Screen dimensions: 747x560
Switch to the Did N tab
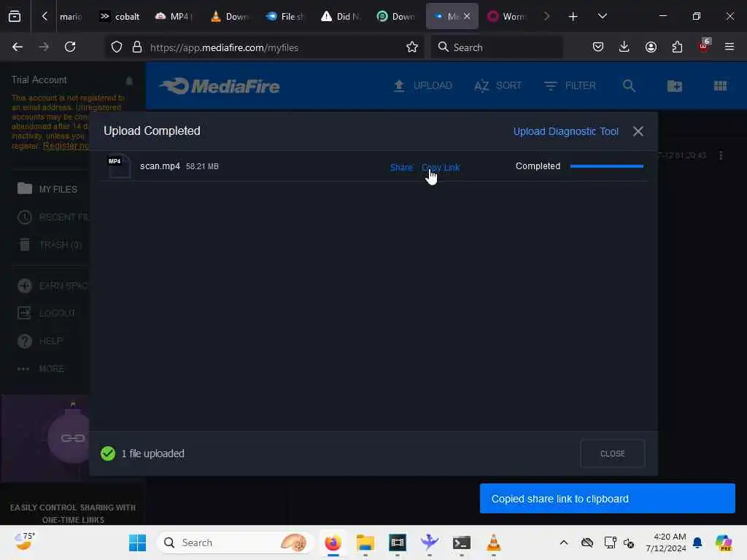pyautogui.click(x=340, y=17)
